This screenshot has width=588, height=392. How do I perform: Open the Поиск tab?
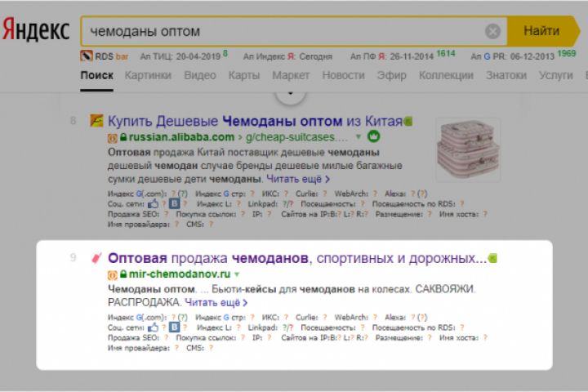(x=96, y=75)
